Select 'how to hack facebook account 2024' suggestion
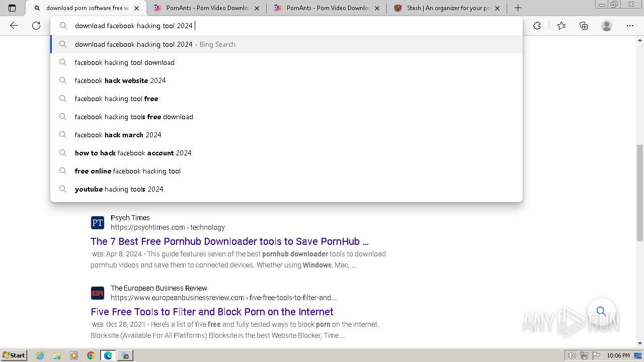 (x=287, y=153)
